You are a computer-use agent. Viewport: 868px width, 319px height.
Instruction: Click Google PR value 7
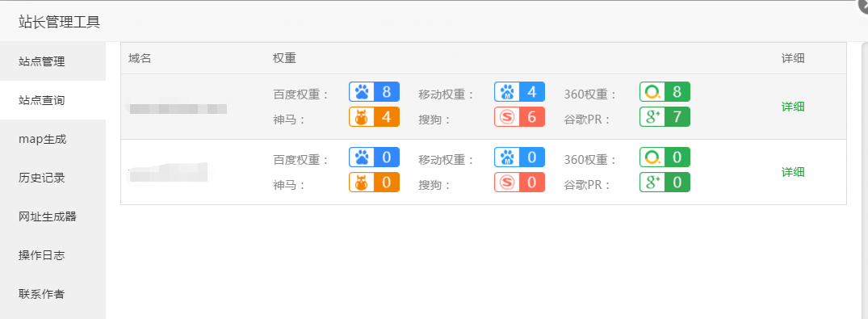click(x=677, y=117)
